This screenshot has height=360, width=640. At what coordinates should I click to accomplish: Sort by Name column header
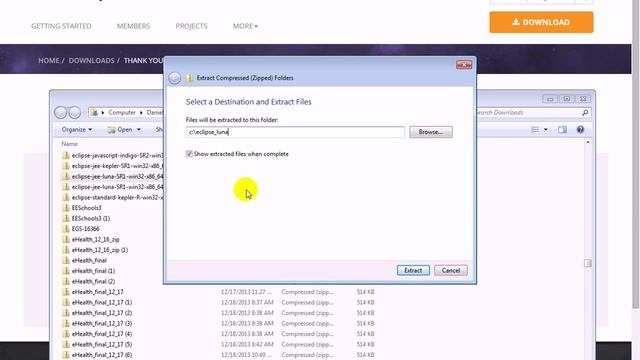[x=69, y=144]
